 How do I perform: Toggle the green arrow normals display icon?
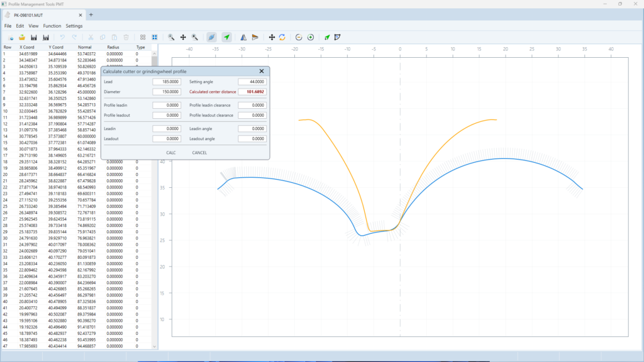pos(226,37)
